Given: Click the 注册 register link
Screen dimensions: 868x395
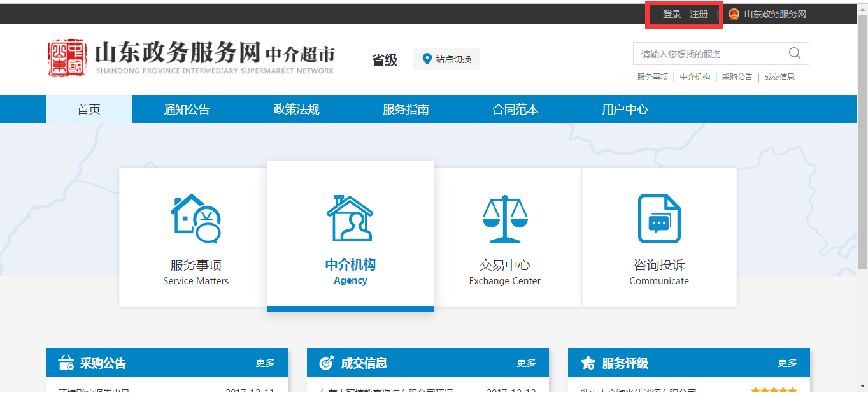Looking at the screenshot, I should click(x=699, y=14).
